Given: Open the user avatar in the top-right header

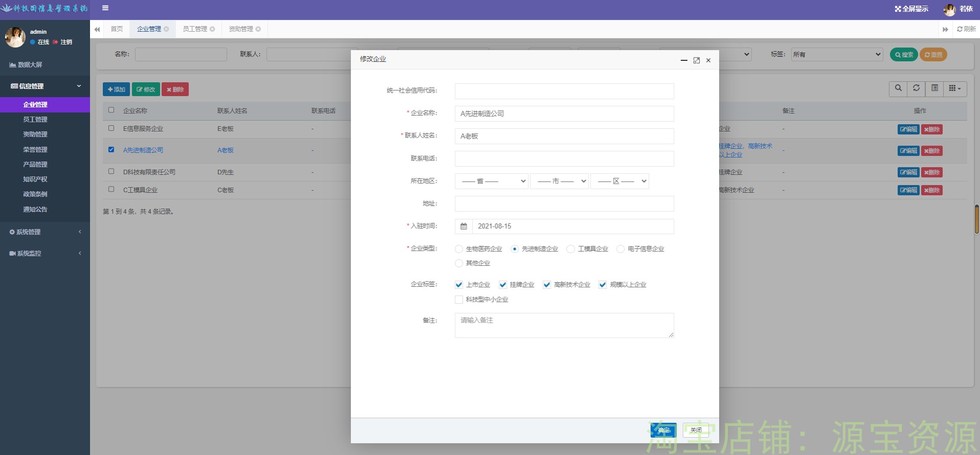Looking at the screenshot, I should [x=950, y=9].
